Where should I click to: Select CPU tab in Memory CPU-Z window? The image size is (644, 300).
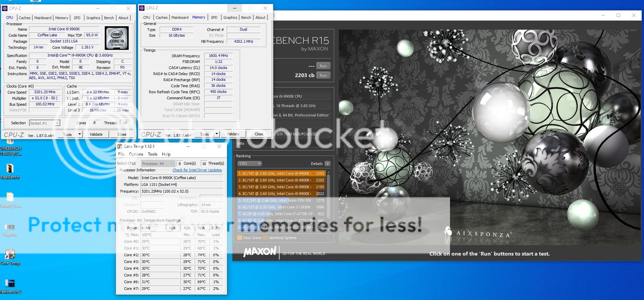click(x=147, y=18)
